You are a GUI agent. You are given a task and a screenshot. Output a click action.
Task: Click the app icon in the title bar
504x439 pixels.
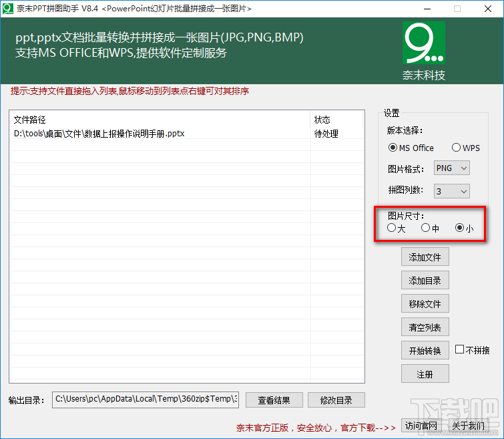[x=8, y=9]
